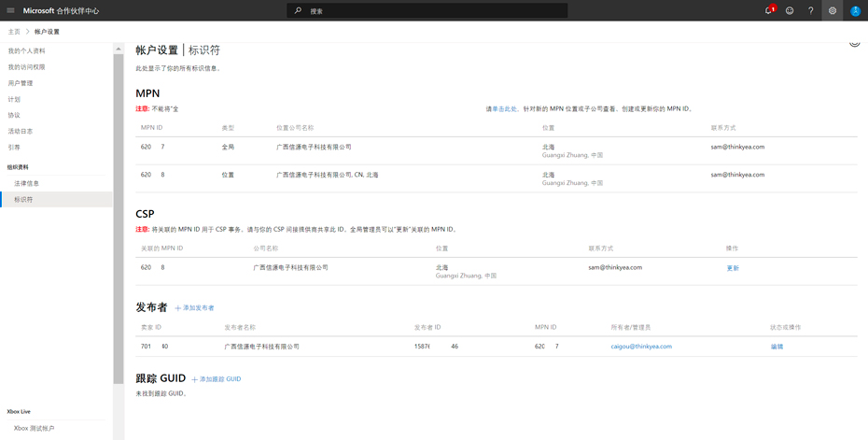Click sam@thinkyea.com in the 全局 row
Screen dimensions: 868x440
pyautogui.click(x=737, y=147)
